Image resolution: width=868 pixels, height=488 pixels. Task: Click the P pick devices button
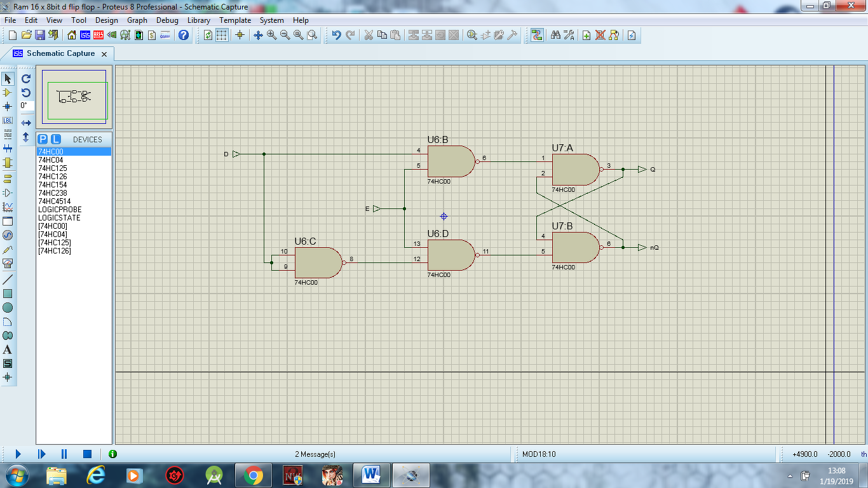[x=43, y=139]
